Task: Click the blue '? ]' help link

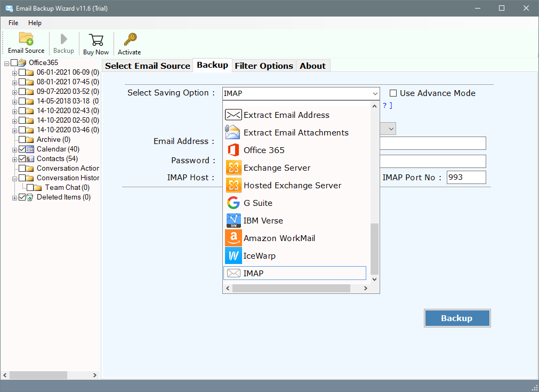Action: tap(388, 105)
